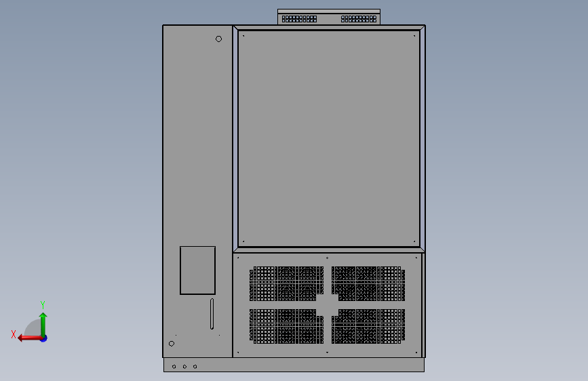Select the lower-left ventilation grille on lower panel

[286, 326]
